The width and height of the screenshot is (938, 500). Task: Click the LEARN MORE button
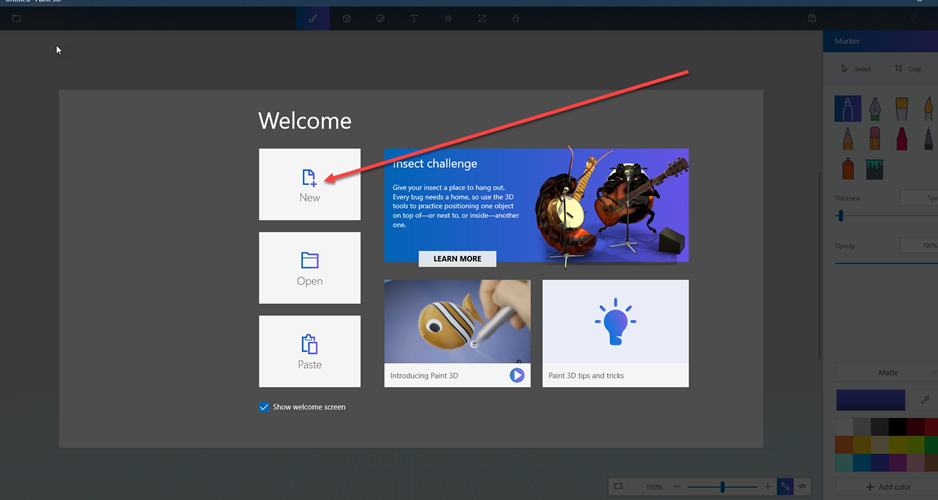[457, 258]
